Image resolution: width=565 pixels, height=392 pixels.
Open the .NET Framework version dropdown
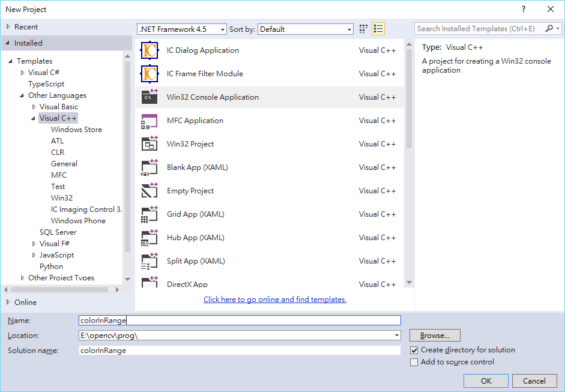(x=182, y=29)
